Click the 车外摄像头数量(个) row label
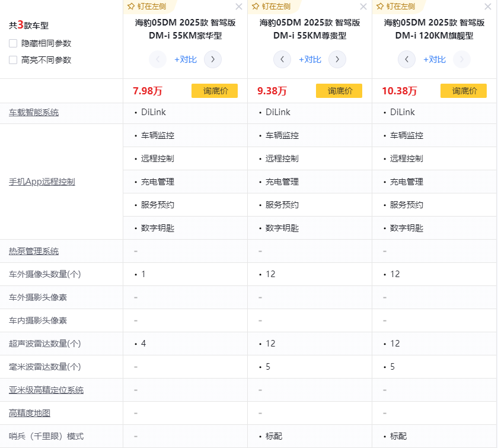The image size is (498, 448). pyautogui.click(x=45, y=274)
